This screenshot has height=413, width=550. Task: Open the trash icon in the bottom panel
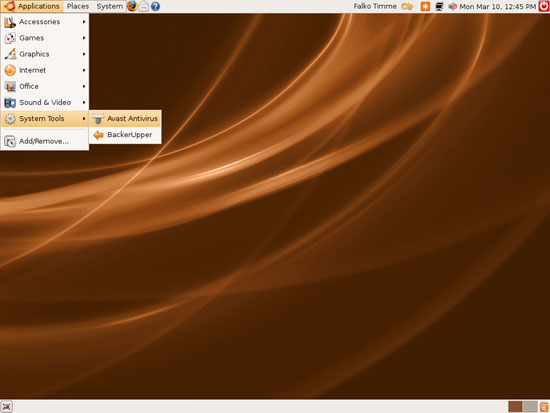point(544,407)
